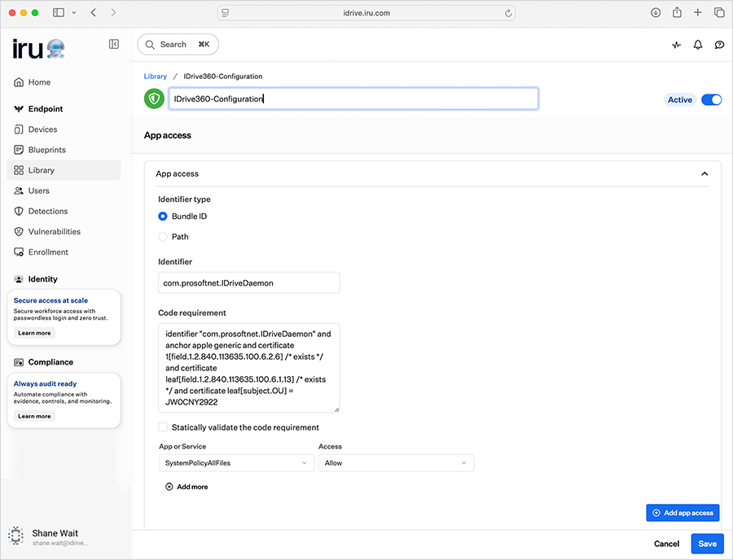Go back with Safari back arrow
The width and height of the screenshot is (733, 560).
point(94,12)
